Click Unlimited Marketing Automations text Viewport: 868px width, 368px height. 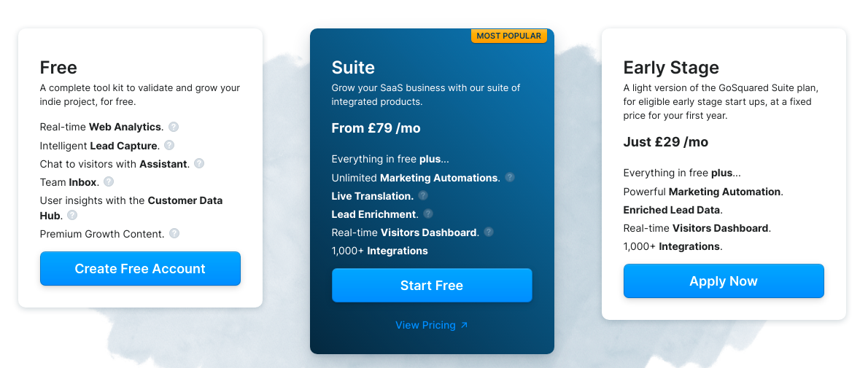tap(416, 178)
